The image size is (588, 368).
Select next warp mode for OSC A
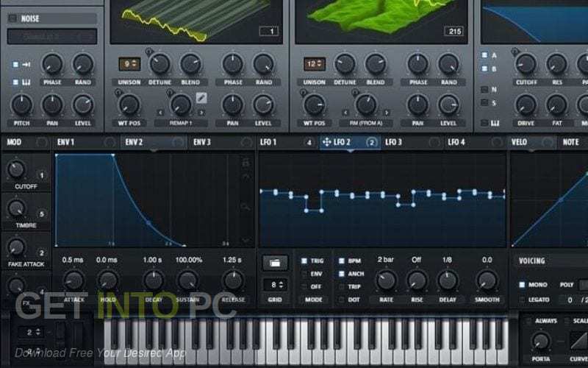(x=201, y=113)
